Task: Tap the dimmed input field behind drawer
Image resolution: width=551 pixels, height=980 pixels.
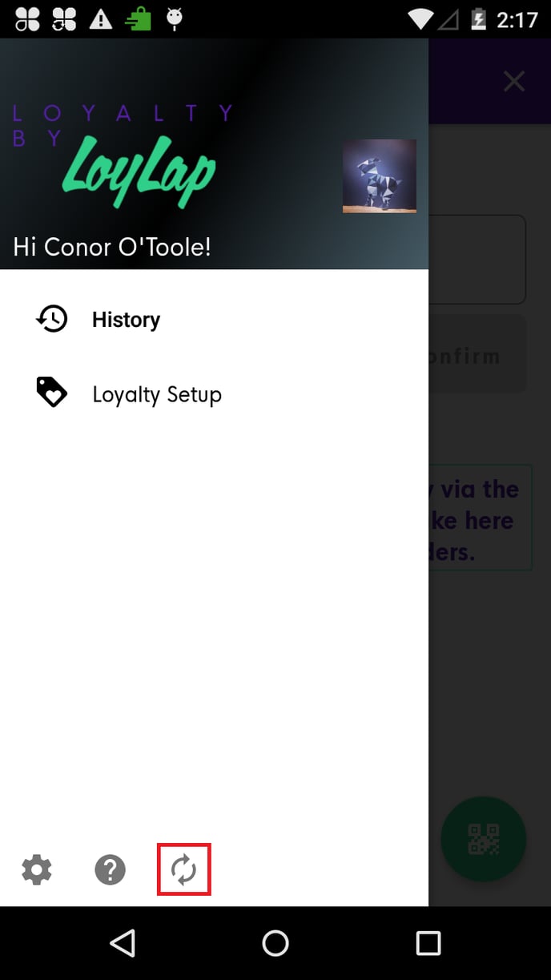Action: click(x=478, y=259)
